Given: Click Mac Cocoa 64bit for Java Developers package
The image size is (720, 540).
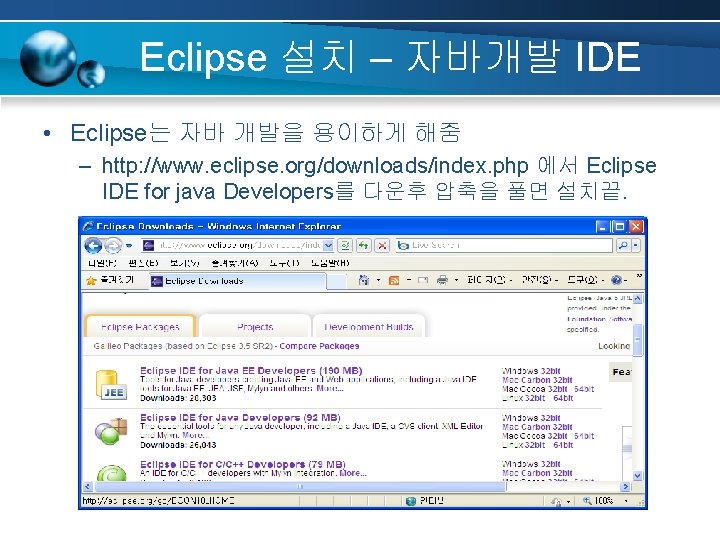Looking at the screenshot, I should pyautogui.click(x=584, y=436).
